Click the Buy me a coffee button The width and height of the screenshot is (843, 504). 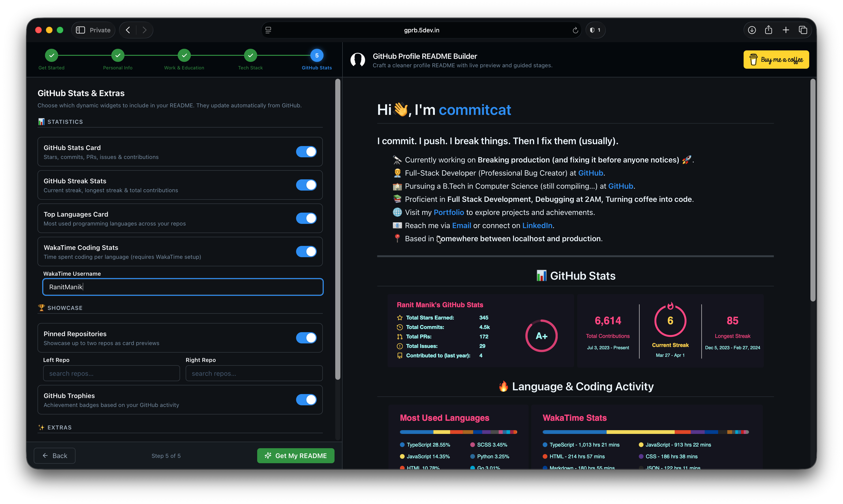pyautogui.click(x=776, y=60)
